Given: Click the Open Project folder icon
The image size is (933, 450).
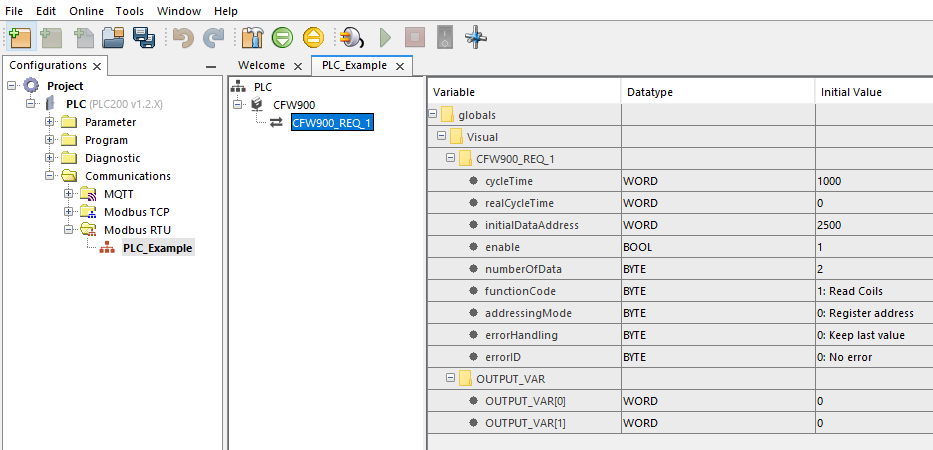Looking at the screenshot, I should click(113, 38).
